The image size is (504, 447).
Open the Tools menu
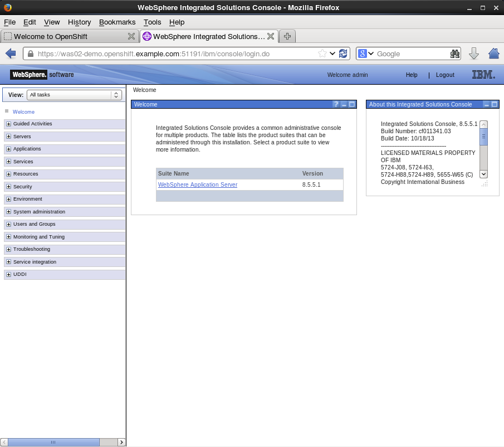click(x=152, y=22)
